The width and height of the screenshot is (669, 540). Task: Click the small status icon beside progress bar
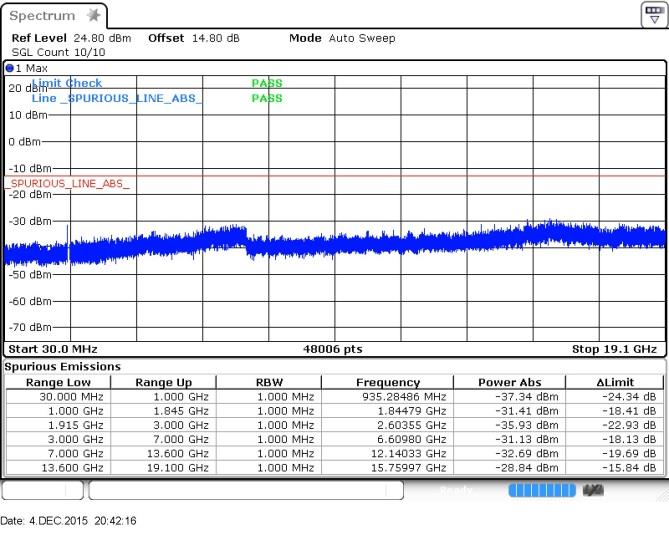pos(593,491)
